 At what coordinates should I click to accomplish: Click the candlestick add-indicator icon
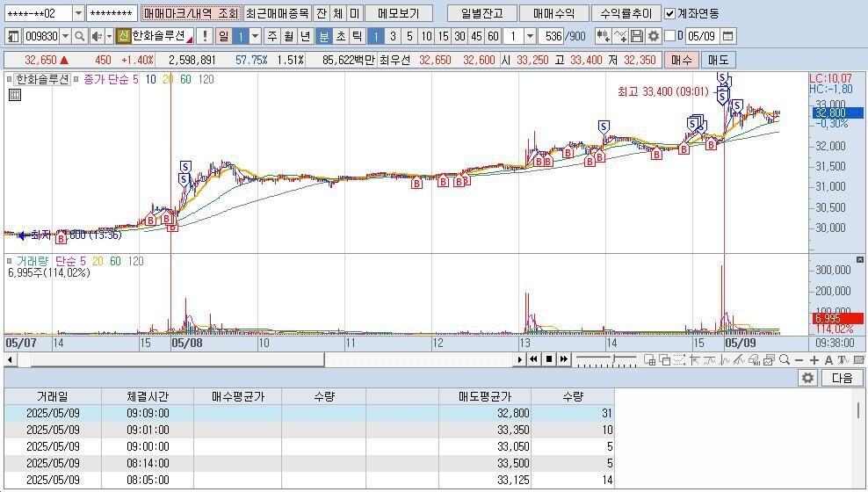coord(603,36)
